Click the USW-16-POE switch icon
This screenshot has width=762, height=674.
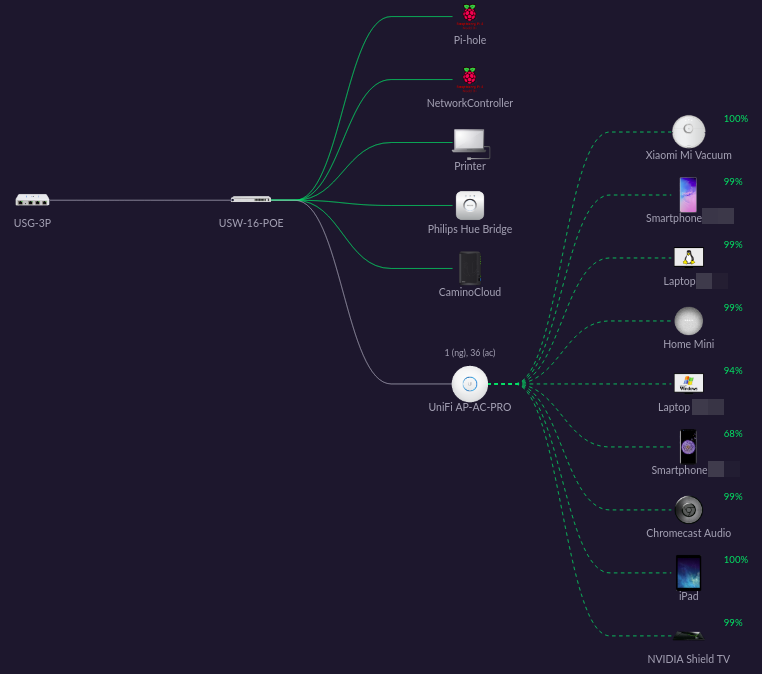251,199
